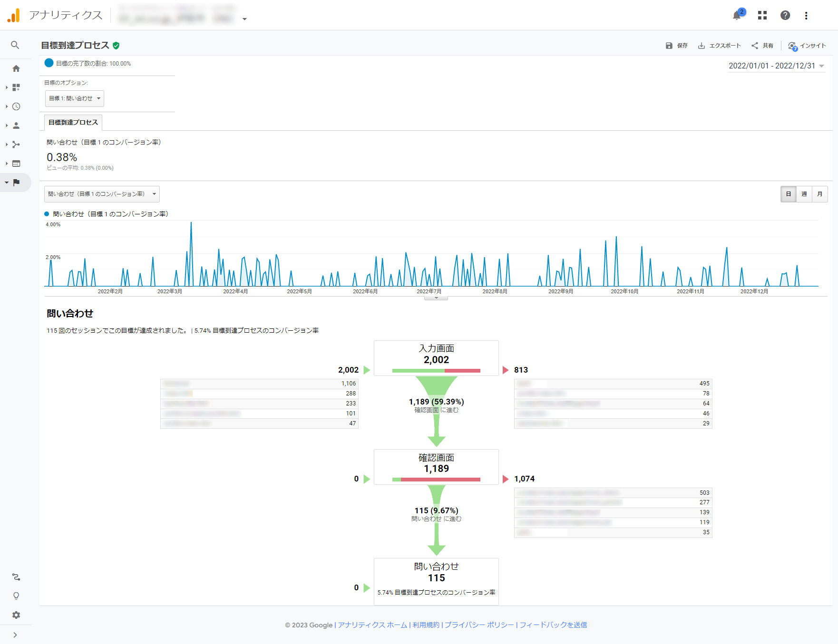Image resolution: width=838 pixels, height=644 pixels.
Task: Open the Admin gear icon
Action: [16, 615]
